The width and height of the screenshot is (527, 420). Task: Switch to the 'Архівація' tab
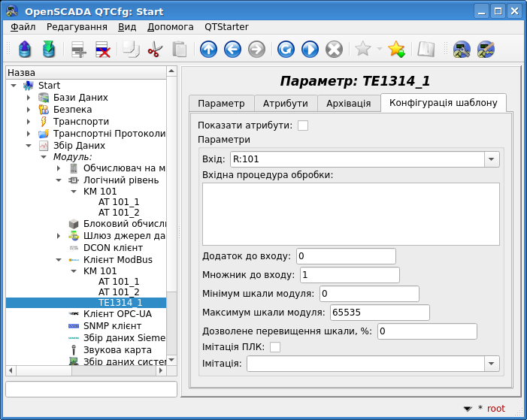pos(348,103)
